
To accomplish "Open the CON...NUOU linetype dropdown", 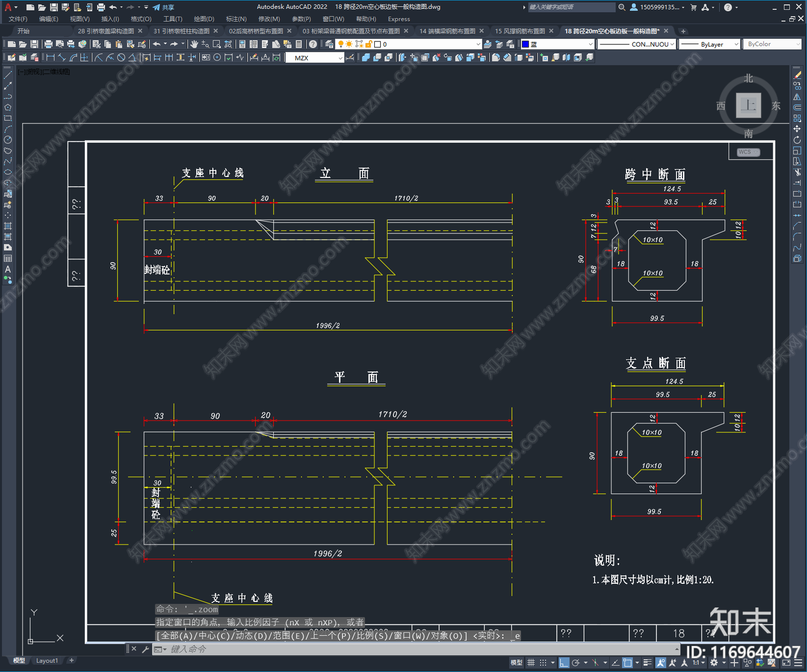I will [x=637, y=44].
